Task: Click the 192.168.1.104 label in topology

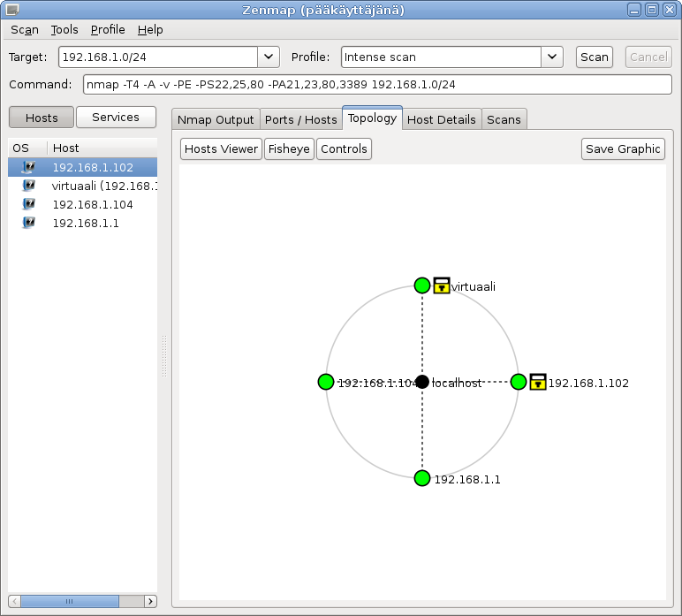Action: coord(377,384)
